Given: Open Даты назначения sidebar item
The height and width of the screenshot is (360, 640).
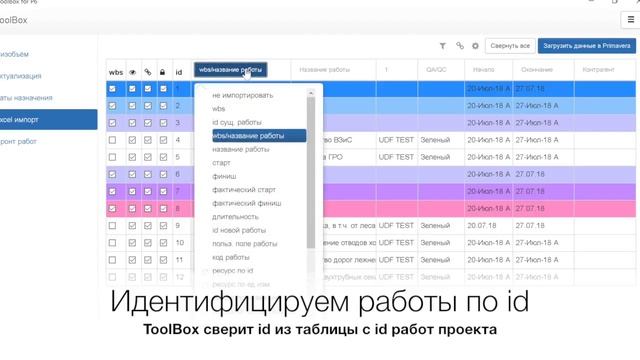Looking at the screenshot, I should [26, 98].
